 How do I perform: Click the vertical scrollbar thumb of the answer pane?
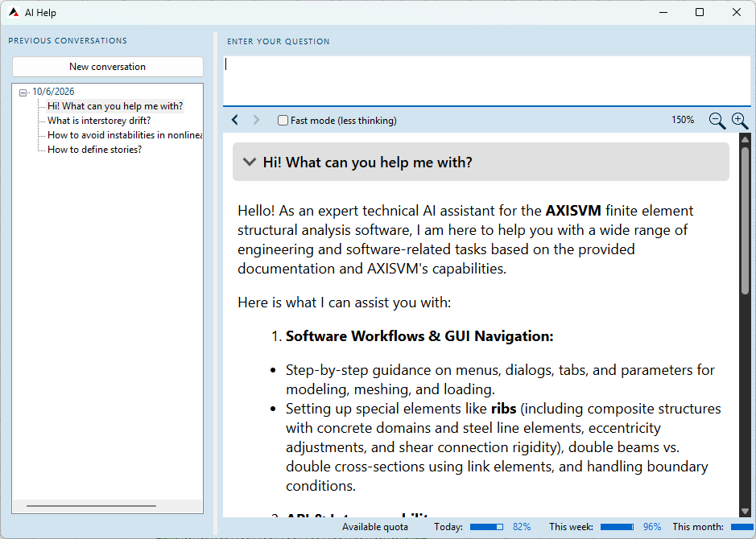click(745, 220)
